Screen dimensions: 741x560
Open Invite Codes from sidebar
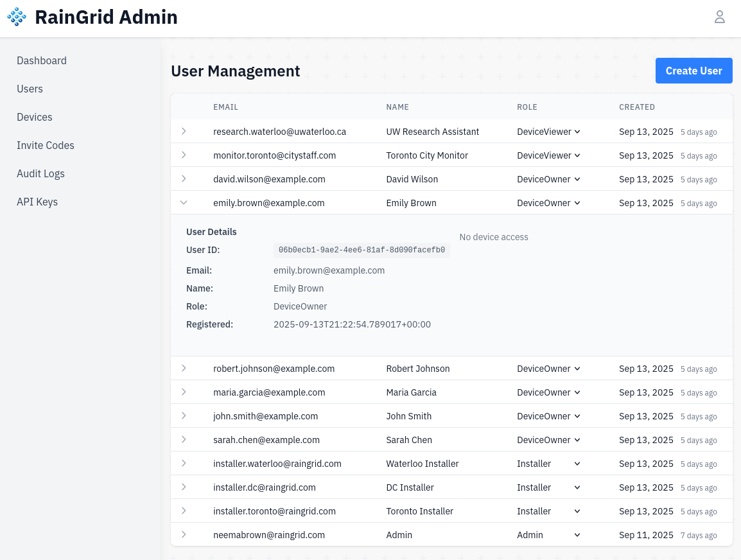[46, 145]
